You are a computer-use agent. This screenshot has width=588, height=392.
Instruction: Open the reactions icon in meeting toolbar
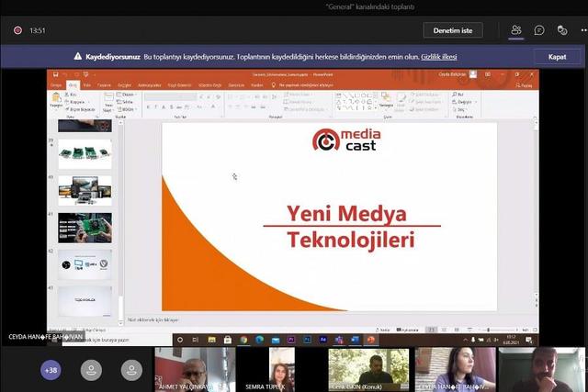pos(562,30)
